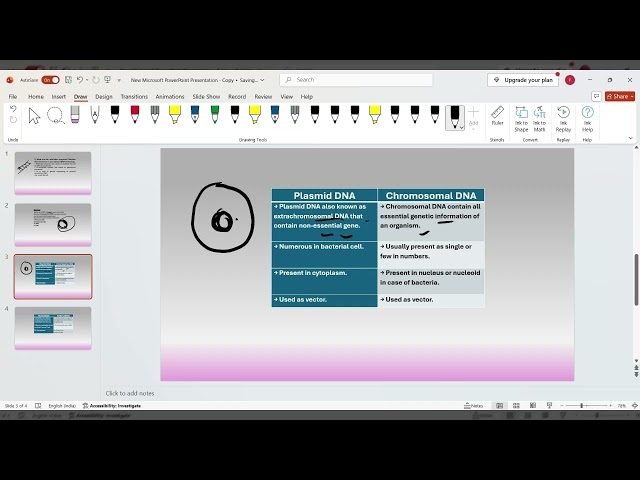Image resolution: width=640 pixels, height=480 pixels.
Task: Click the zoom out minus button
Action: click(562, 406)
